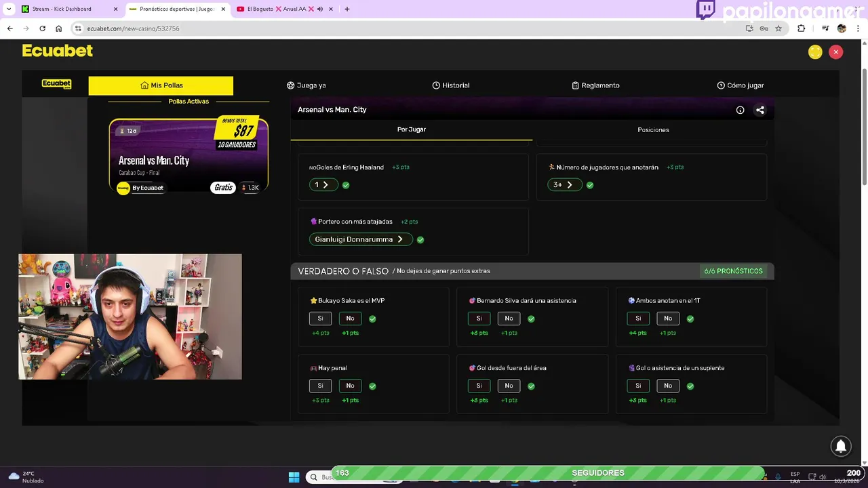868x488 pixels.
Task: Select Si for Ambos anotan en el 1T
Action: pos(638,319)
